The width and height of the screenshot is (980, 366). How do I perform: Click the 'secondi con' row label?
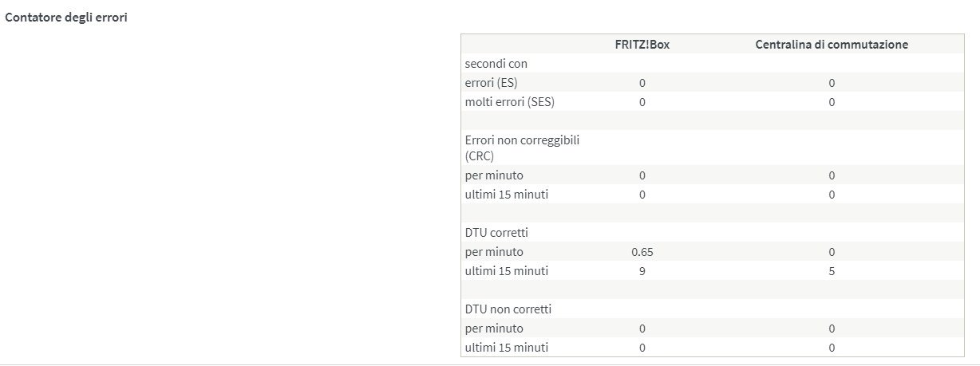coord(496,64)
